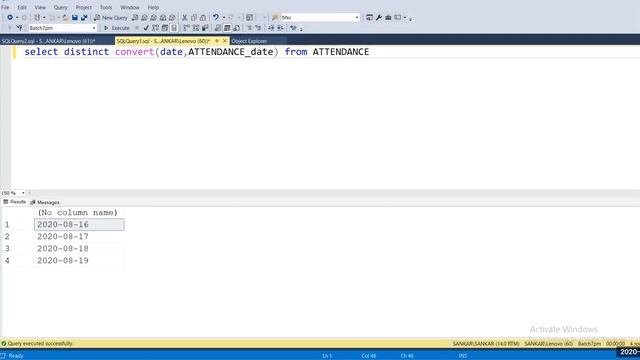Toggle Include Live Query Statistics
The image size is (640, 360).
(x=196, y=28)
